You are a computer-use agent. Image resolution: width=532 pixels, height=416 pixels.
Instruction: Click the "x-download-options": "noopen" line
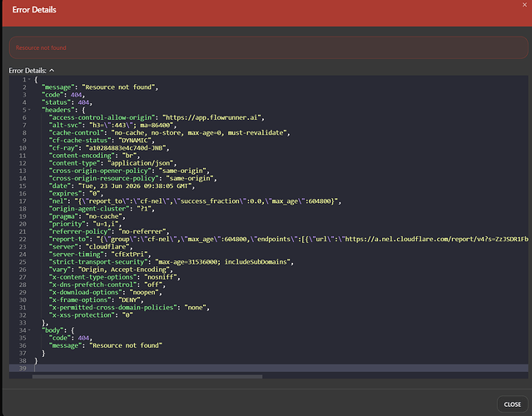[105, 292]
